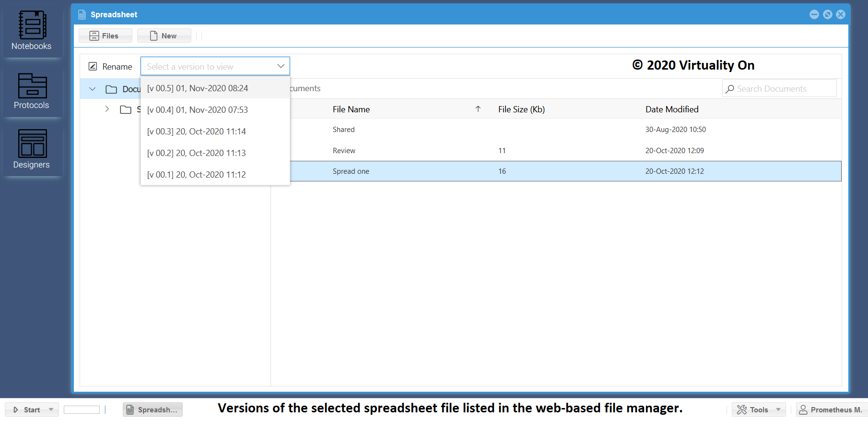Close the Spreadsheet window
Screen dimensions: 868x421
point(841,14)
